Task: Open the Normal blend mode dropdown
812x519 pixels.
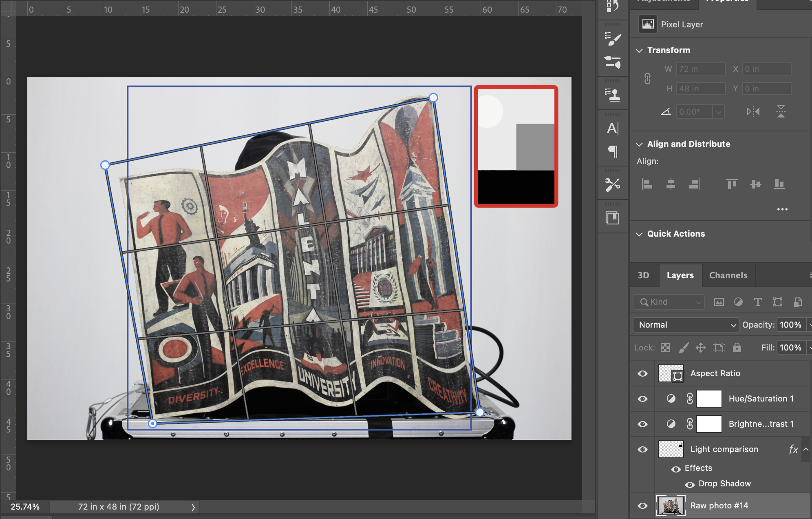Action: coord(686,325)
